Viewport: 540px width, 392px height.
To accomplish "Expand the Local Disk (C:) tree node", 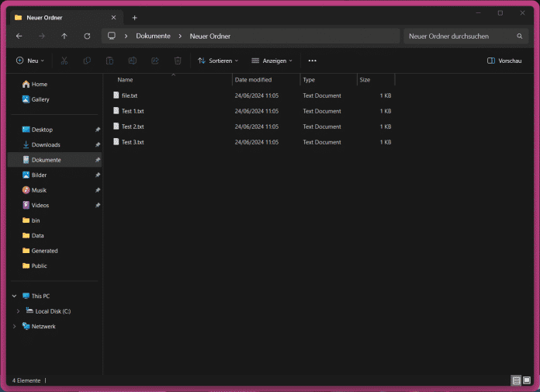I will [19, 311].
